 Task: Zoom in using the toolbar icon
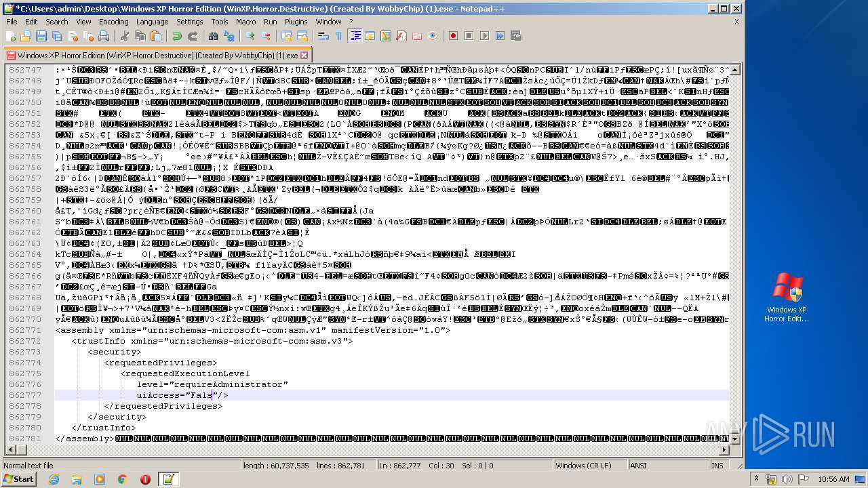pyautogui.click(x=250, y=36)
